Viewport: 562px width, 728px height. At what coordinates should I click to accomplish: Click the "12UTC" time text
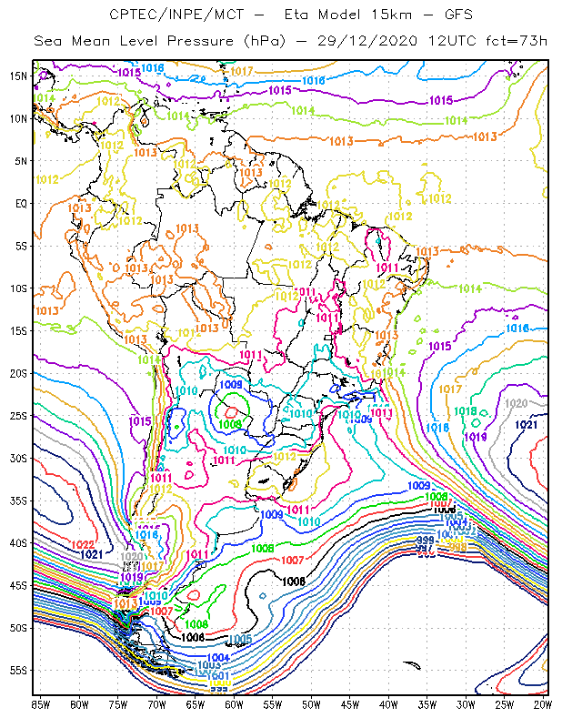453,41
